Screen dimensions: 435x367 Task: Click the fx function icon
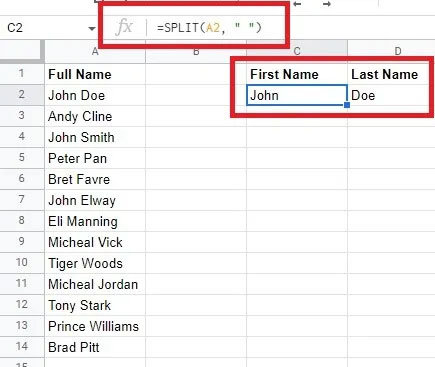point(124,27)
